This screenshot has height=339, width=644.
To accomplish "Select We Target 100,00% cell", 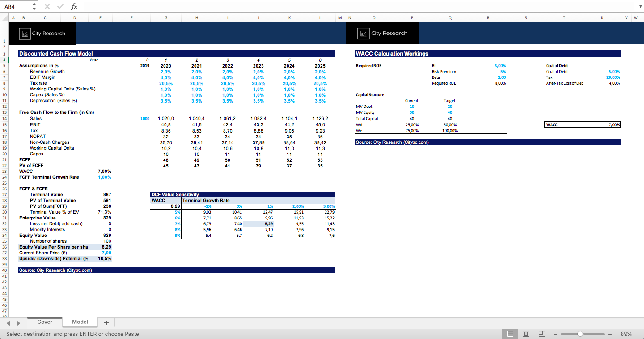I will click(450, 130).
